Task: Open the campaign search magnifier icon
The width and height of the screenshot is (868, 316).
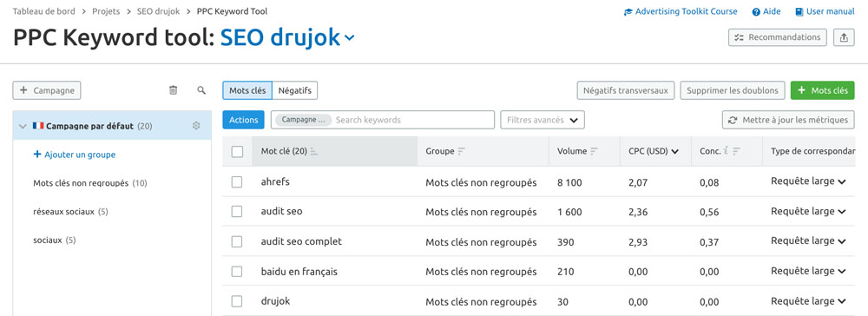Action: click(201, 90)
